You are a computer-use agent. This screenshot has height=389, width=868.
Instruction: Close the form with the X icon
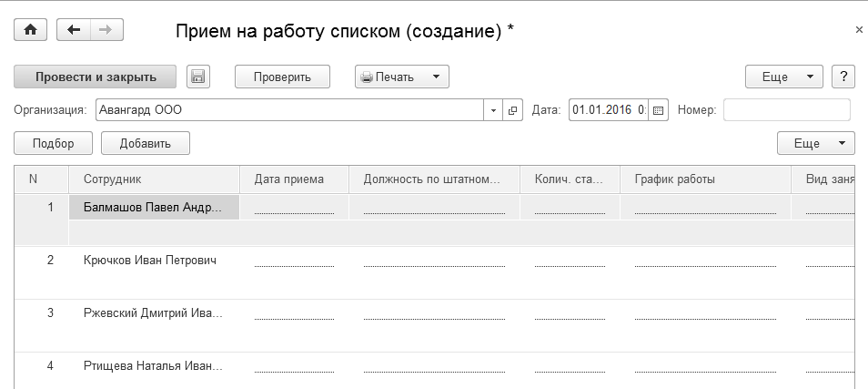tap(859, 30)
